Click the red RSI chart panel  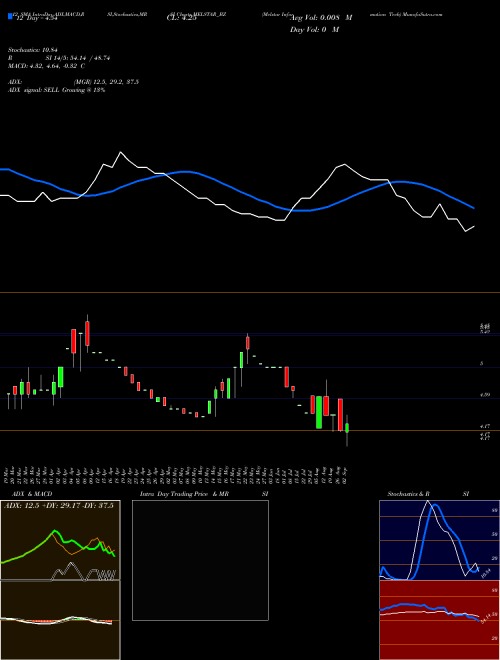439,620
